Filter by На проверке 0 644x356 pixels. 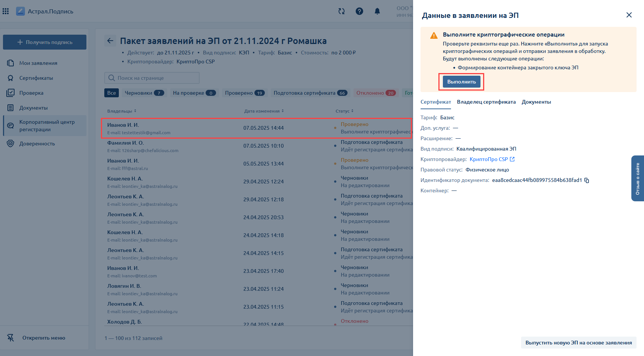point(194,93)
